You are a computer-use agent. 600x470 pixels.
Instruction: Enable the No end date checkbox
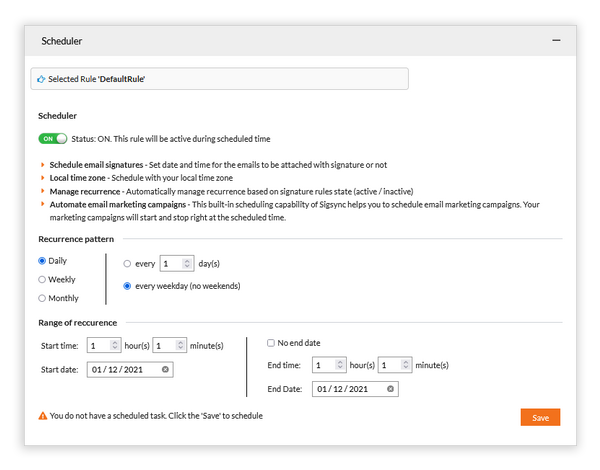pos(271,343)
